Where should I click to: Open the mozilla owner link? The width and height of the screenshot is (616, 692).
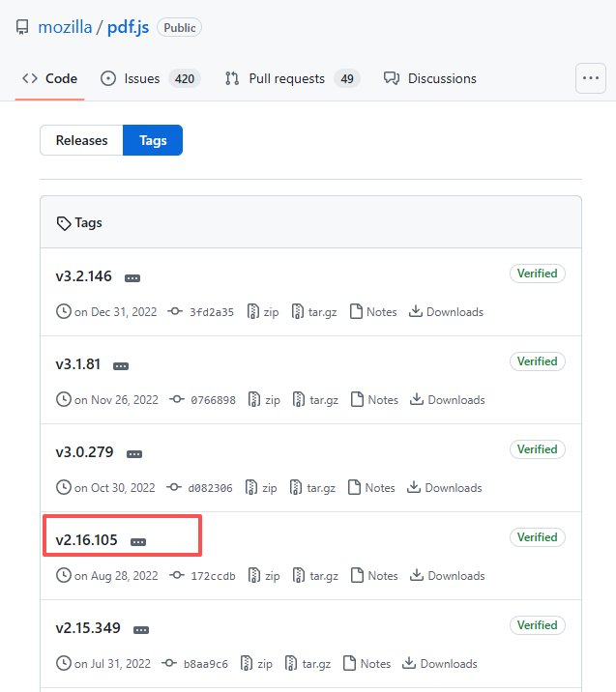pos(65,27)
